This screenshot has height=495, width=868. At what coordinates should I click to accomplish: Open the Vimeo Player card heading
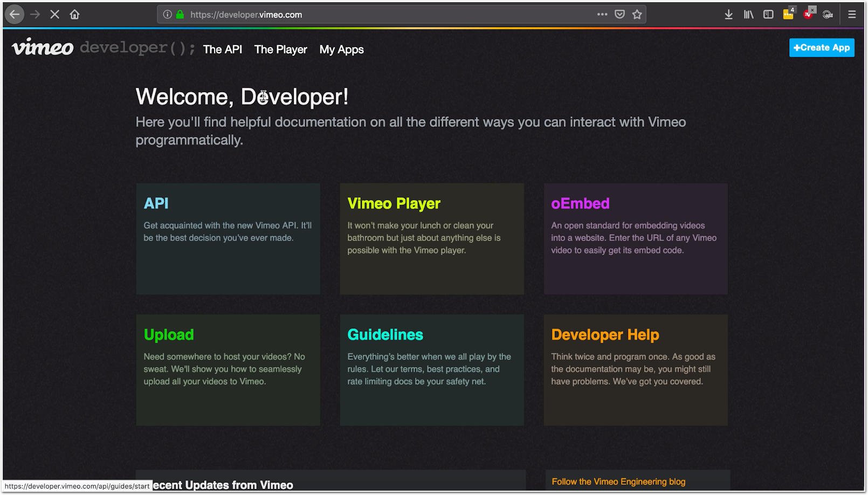[x=394, y=203]
